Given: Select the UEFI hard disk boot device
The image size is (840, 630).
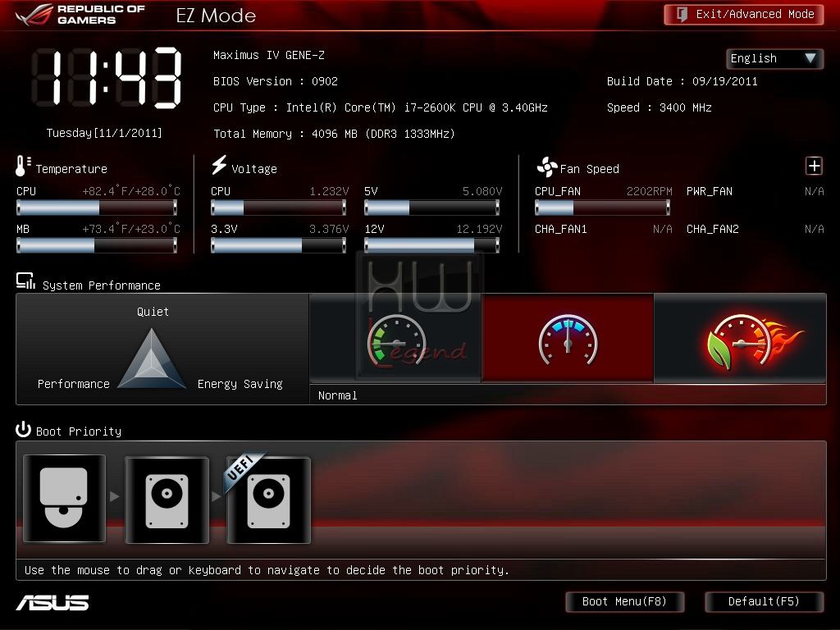Looking at the screenshot, I should [x=269, y=500].
